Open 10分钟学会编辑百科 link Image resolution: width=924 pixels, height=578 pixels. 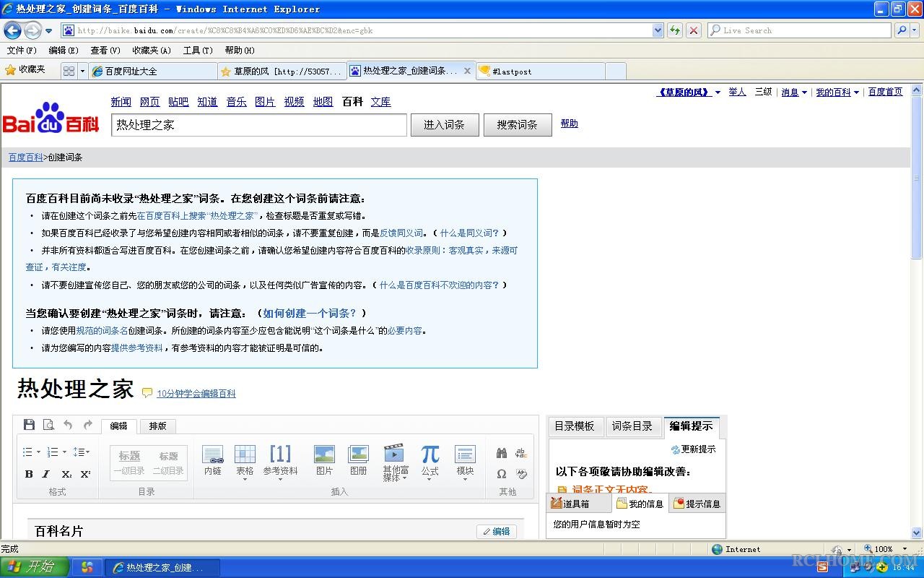tap(196, 394)
